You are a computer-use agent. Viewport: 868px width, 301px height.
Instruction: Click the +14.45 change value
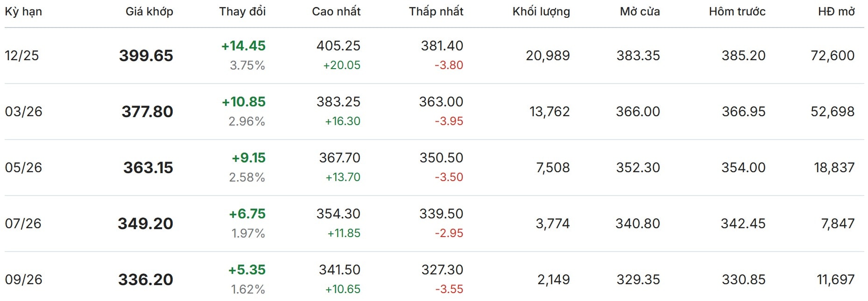pos(243,46)
